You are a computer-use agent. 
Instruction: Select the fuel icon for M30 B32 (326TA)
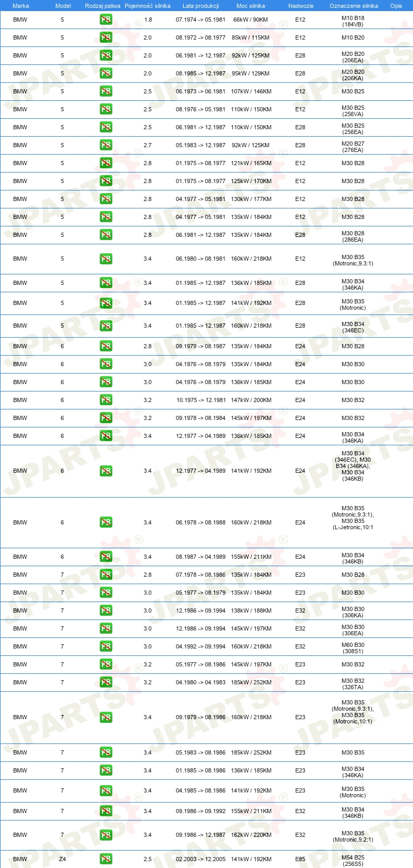(106, 682)
